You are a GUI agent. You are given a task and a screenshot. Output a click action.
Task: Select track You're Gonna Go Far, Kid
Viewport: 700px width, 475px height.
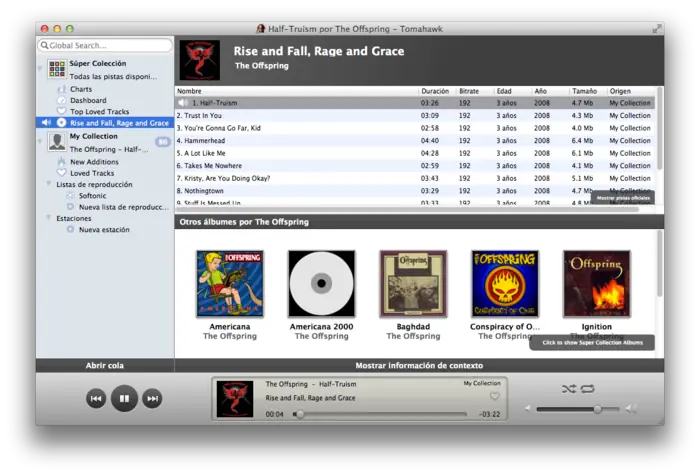coord(415,128)
